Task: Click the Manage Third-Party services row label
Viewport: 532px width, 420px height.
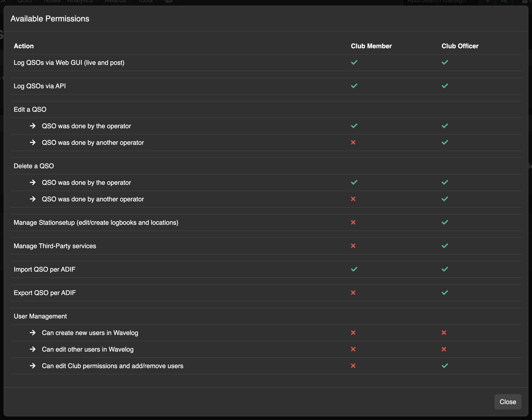Action: click(x=55, y=246)
